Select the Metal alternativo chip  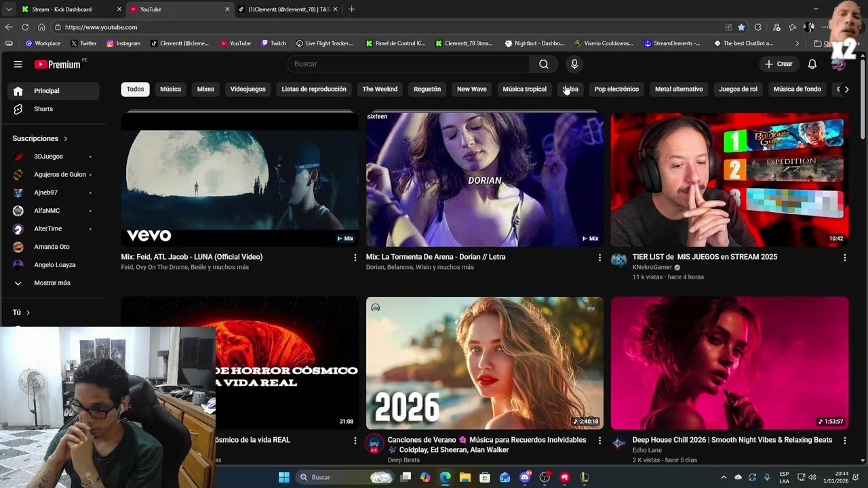679,89
